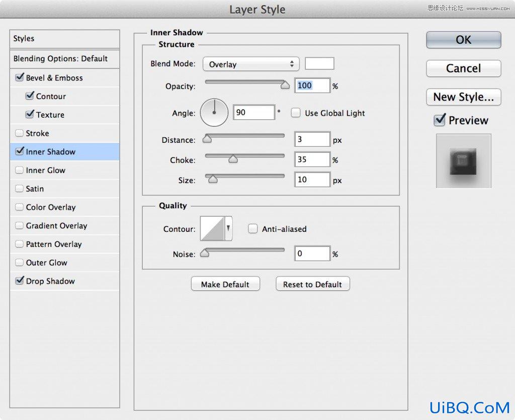The width and height of the screenshot is (515, 420).
Task: Select the Bevel & Emboss label
Action: (x=54, y=78)
